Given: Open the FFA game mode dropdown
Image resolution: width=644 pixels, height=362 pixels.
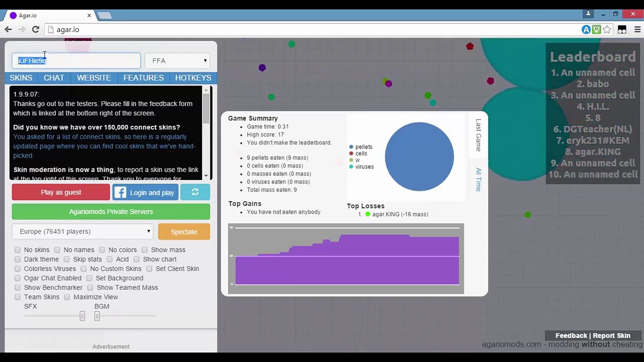Looking at the screenshot, I should coord(177,61).
